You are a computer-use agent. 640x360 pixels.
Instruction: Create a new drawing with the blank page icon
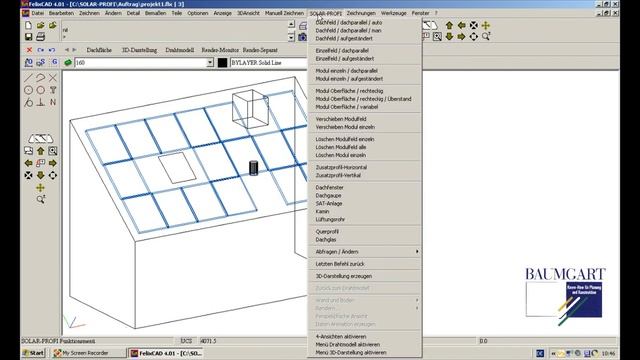[x=28, y=25]
